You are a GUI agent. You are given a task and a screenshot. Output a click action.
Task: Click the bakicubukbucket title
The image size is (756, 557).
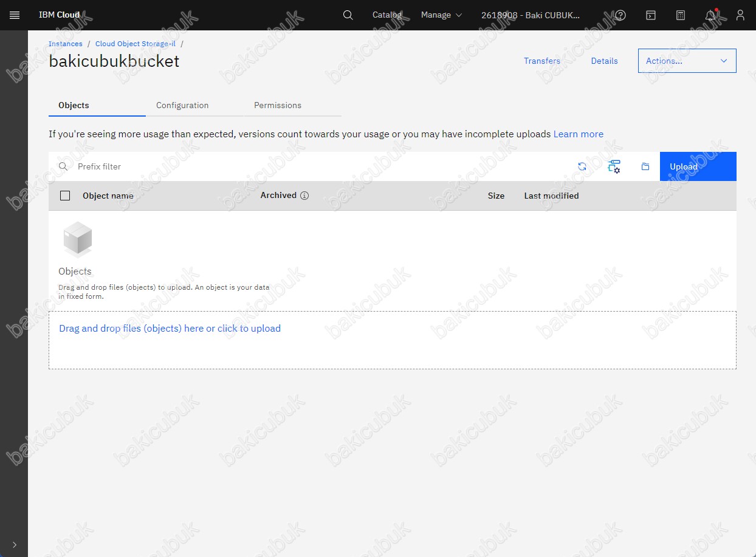point(114,61)
